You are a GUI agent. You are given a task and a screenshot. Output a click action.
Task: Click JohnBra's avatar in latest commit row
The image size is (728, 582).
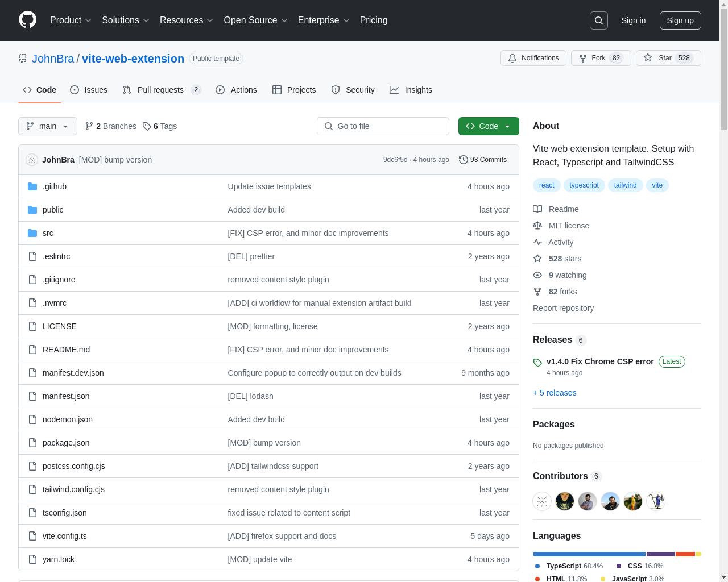[x=32, y=160]
